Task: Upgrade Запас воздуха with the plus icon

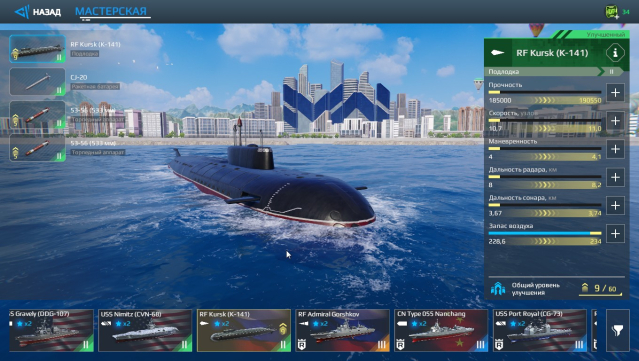Action: 615,233
